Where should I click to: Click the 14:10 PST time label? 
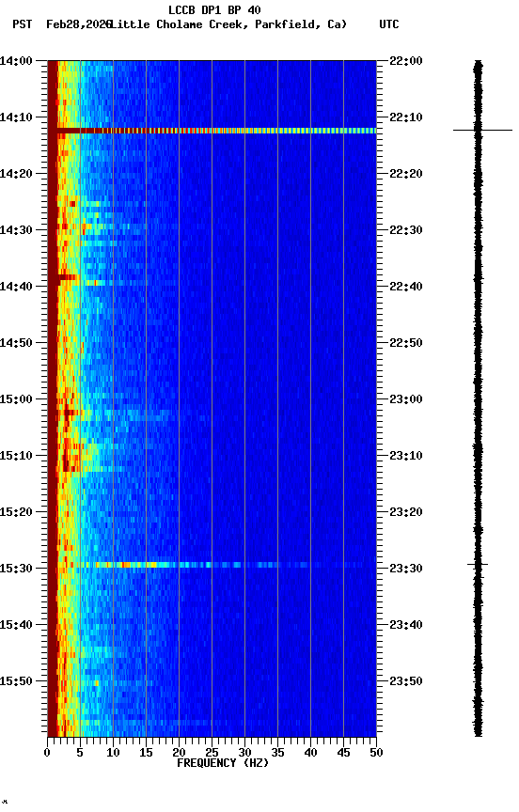tap(16, 117)
